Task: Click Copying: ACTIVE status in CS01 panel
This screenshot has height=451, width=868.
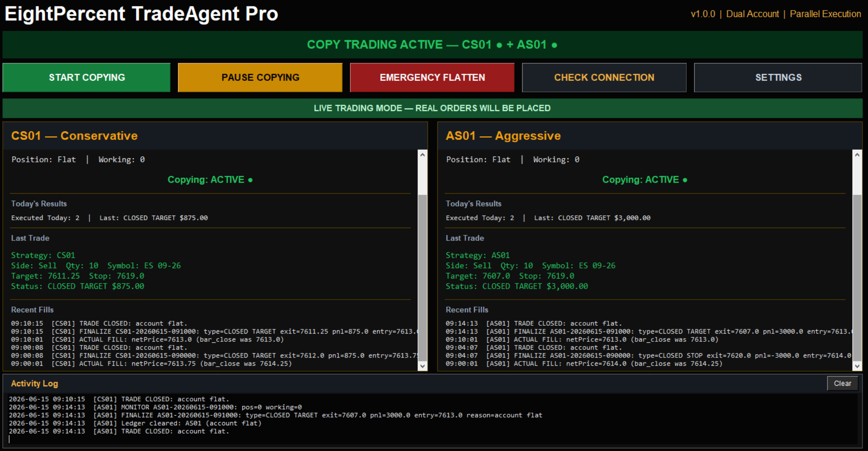Action: click(210, 180)
